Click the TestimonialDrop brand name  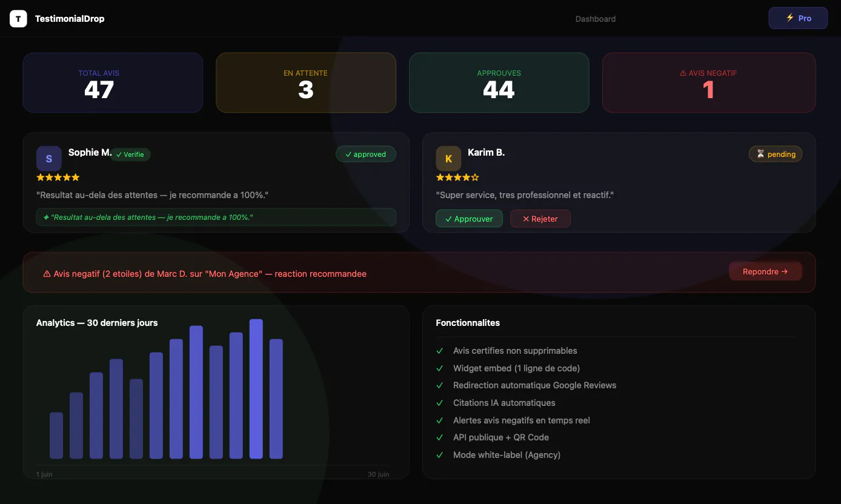pos(70,19)
